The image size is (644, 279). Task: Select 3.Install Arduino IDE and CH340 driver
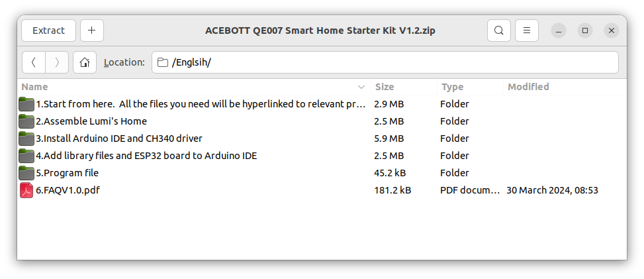click(322, 139)
